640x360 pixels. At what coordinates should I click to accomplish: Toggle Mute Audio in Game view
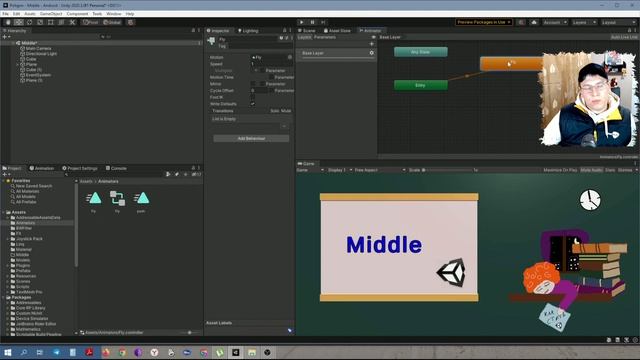click(591, 170)
